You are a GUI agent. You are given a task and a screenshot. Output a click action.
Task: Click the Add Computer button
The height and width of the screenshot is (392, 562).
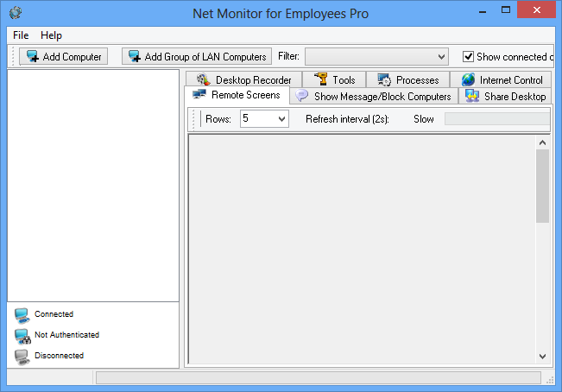point(63,56)
